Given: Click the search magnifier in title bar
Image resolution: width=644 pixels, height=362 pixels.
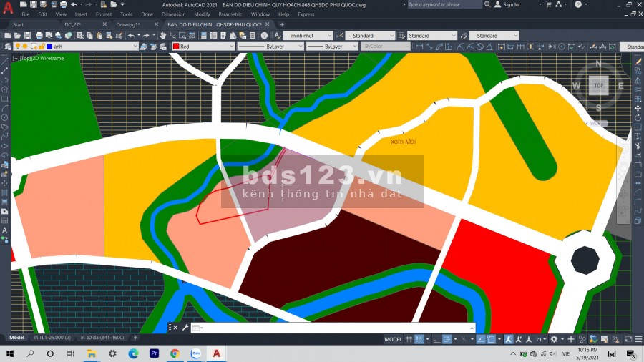Looking at the screenshot, I should click(x=487, y=4).
